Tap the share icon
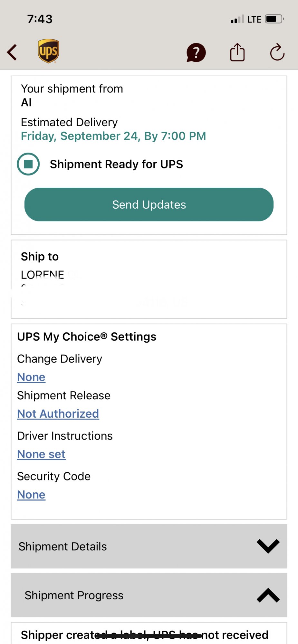The height and width of the screenshot is (644, 298). click(237, 52)
